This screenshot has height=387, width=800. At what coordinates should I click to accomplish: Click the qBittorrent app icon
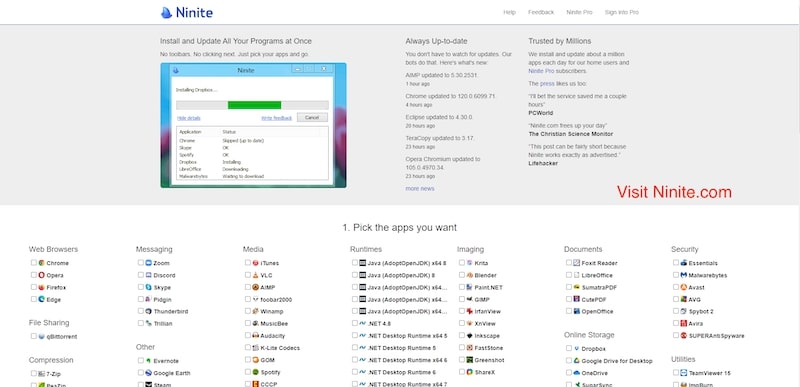(x=42, y=337)
